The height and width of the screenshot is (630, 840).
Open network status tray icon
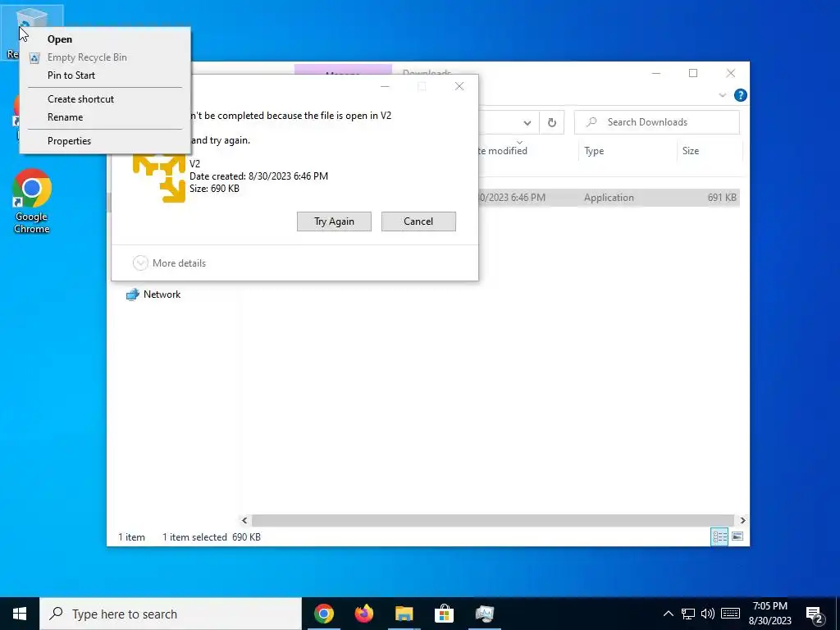pos(688,614)
